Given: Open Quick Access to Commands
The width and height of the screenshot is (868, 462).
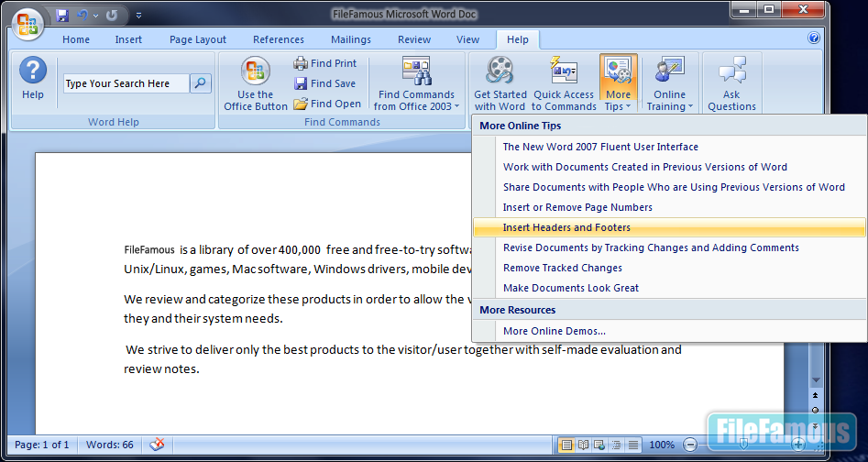Looking at the screenshot, I should [x=564, y=83].
